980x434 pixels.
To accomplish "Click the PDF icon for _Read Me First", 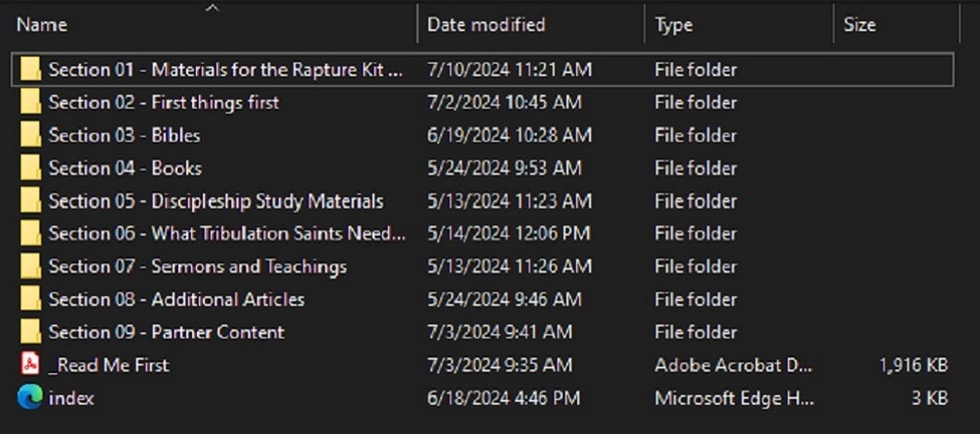I will click(x=30, y=364).
